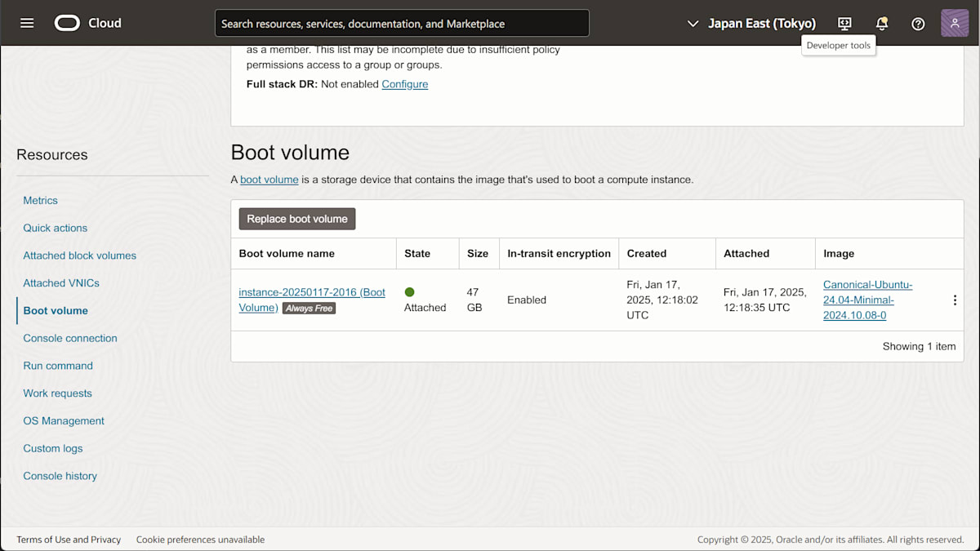Click the Full stack DR label
Screen dimensions: 980x551
tap(282, 84)
